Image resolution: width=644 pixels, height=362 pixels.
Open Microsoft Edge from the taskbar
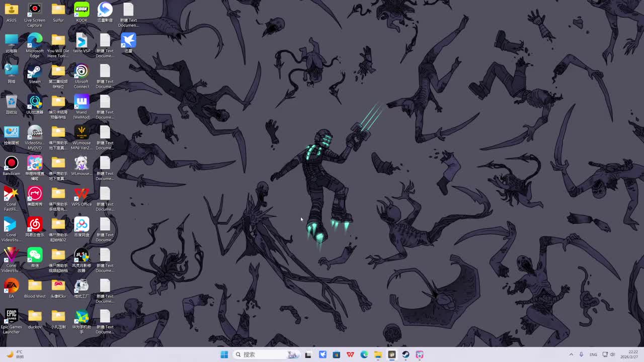(364, 354)
